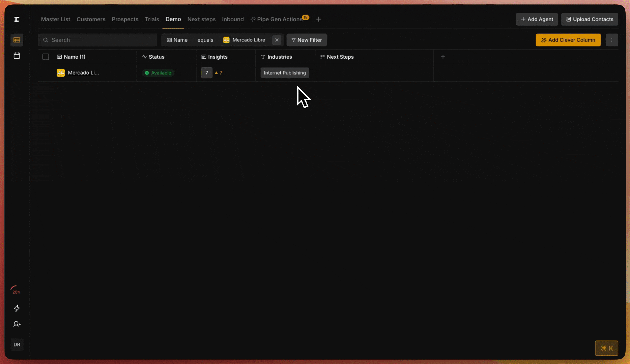This screenshot has width=630, height=364.
Task: Click the plus icon to add new tab
Action: point(318,19)
